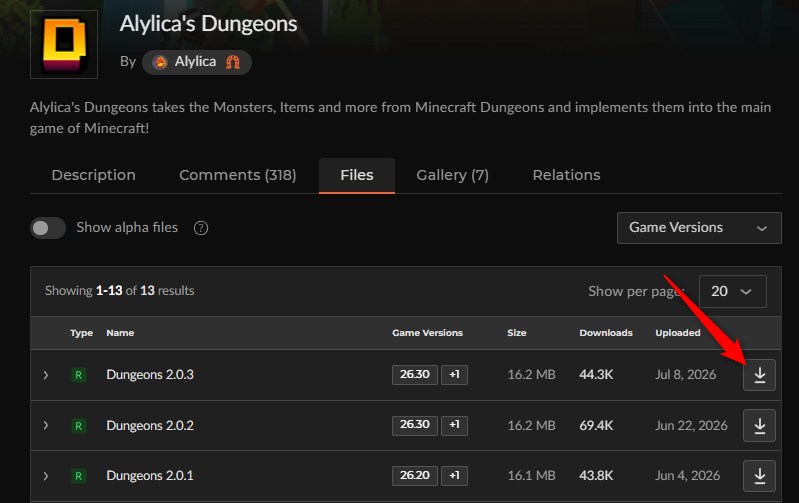The width and height of the screenshot is (799, 503).
Task: Open the Show alpha files help icon
Action: click(x=201, y=228)
